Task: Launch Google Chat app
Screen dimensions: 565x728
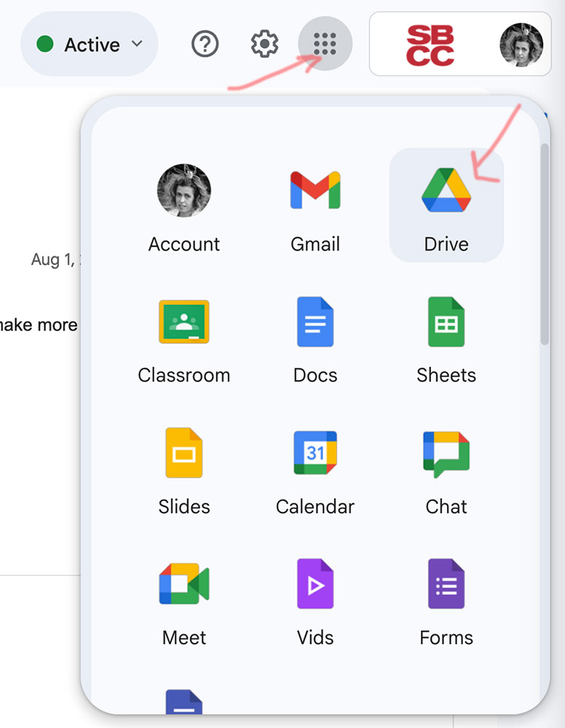Action: tap(446, 467)
